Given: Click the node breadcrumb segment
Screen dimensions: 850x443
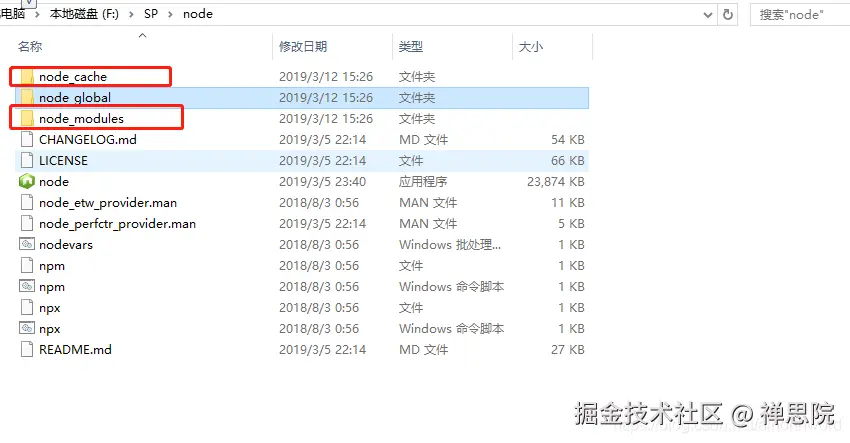Looking at the screenshot, I should coord(198,14).
